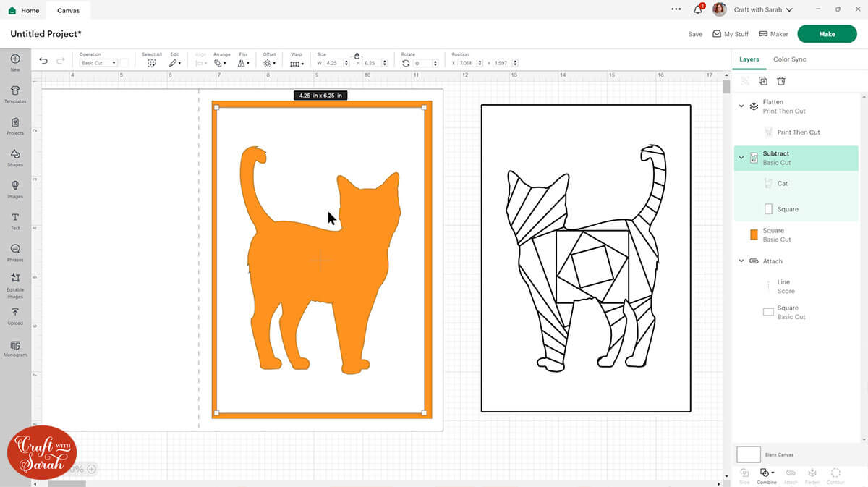Viewport: 868px width, 487px height.
Task: Delete selected layer with trash icon
Action: click(x=781, y=82)
